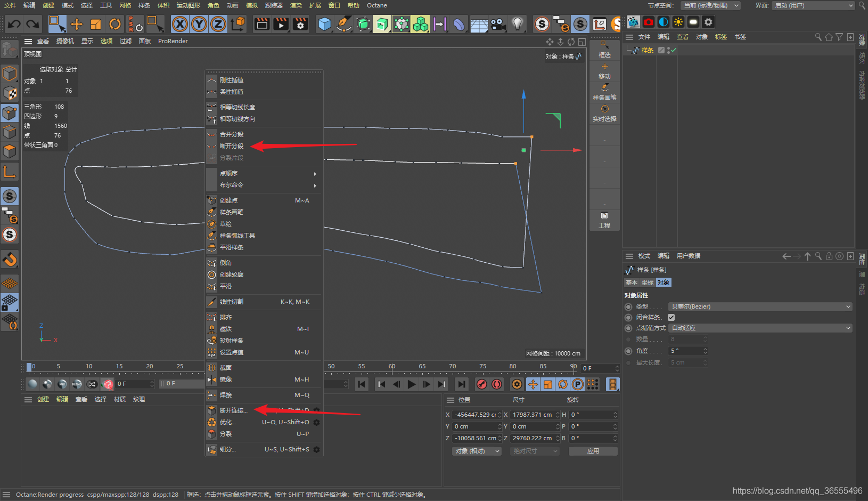This screenshot has width=868, height=501.
Task: Open the Octane menu in menu bar
Action: point(377,5)
